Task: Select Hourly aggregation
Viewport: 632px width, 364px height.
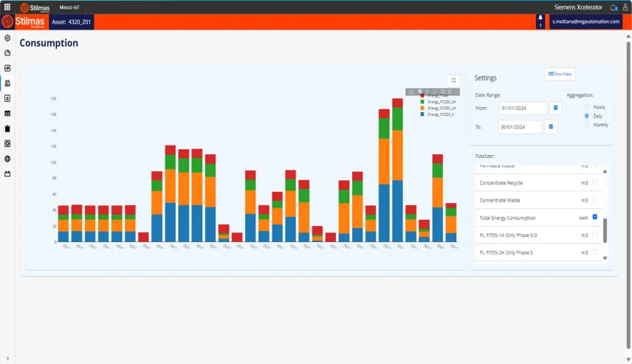Action: 587,107
